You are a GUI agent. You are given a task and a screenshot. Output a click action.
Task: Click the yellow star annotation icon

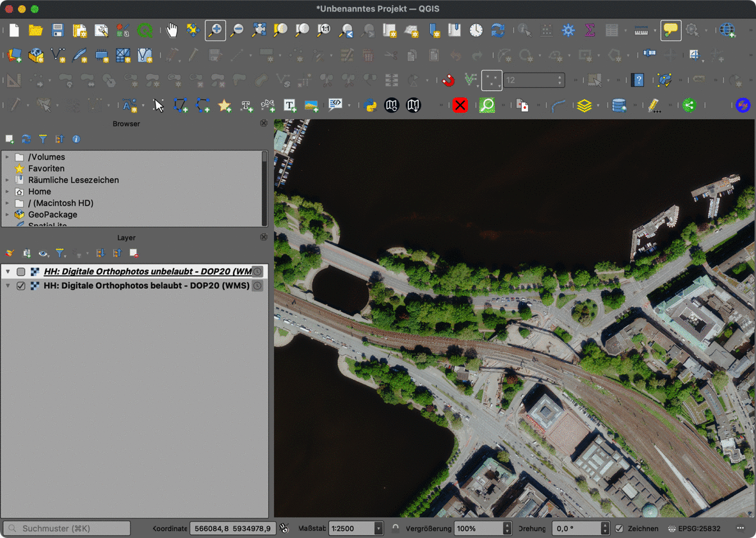225,105
